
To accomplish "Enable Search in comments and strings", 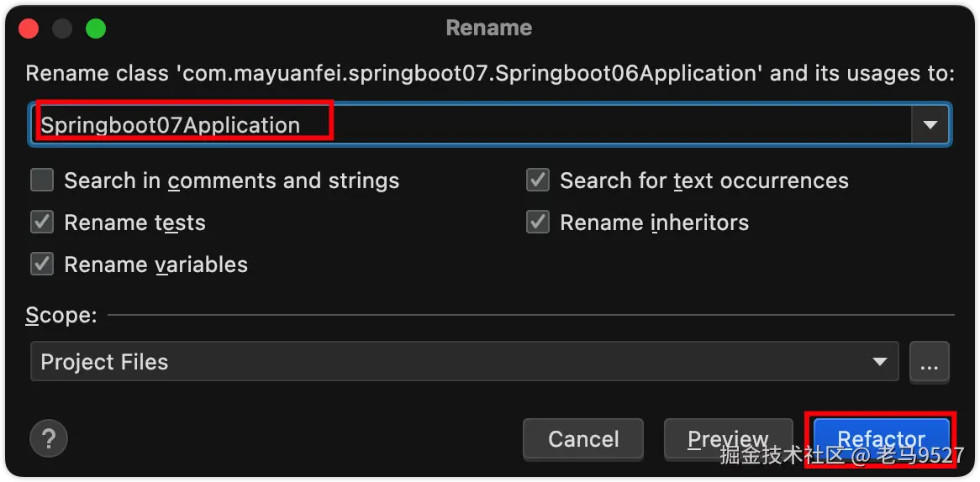I will (42, 181).
